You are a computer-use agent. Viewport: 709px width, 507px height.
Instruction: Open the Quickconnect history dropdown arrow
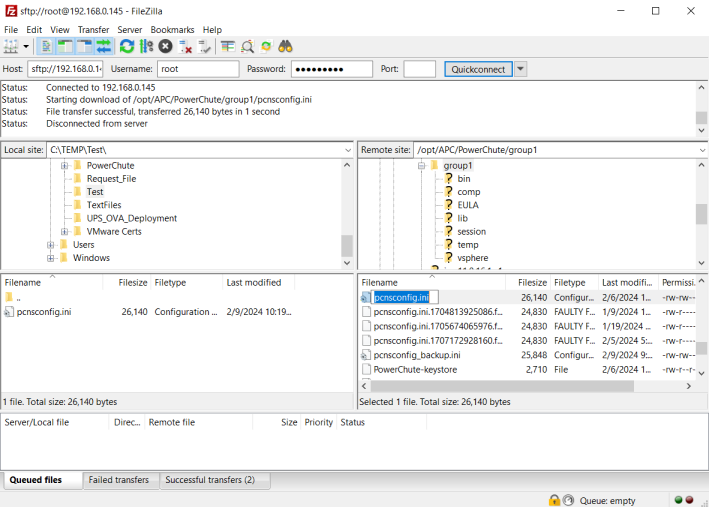pos(520,69)
